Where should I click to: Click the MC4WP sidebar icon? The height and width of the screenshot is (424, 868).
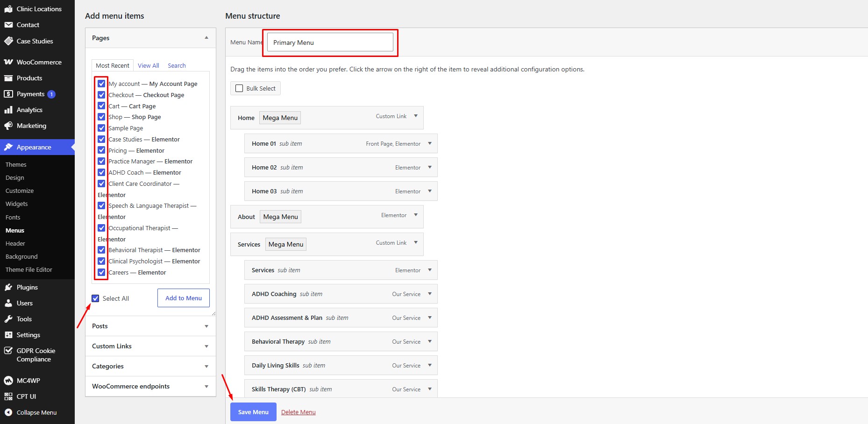point(8,381)
